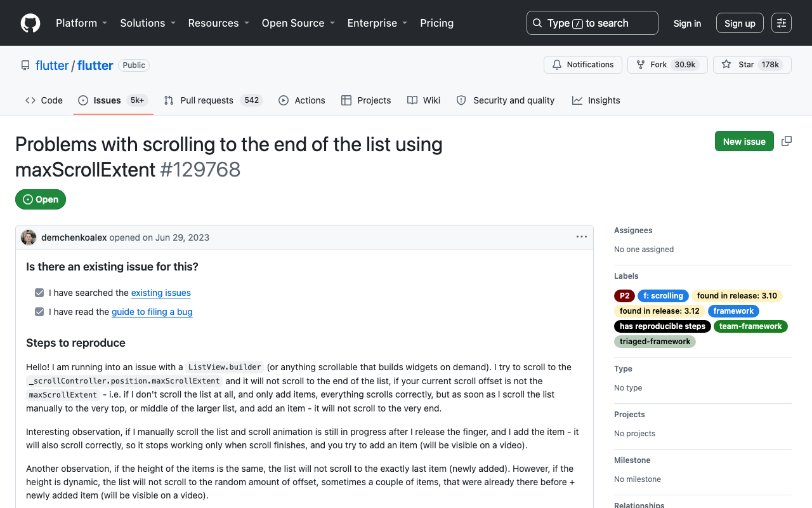Click the 542 pull requests counter
This screenshot has height=508, width=812.
252,100
